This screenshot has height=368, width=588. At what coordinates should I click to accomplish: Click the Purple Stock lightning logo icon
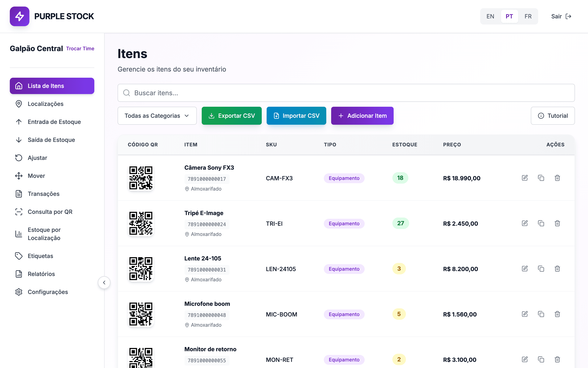19,16
